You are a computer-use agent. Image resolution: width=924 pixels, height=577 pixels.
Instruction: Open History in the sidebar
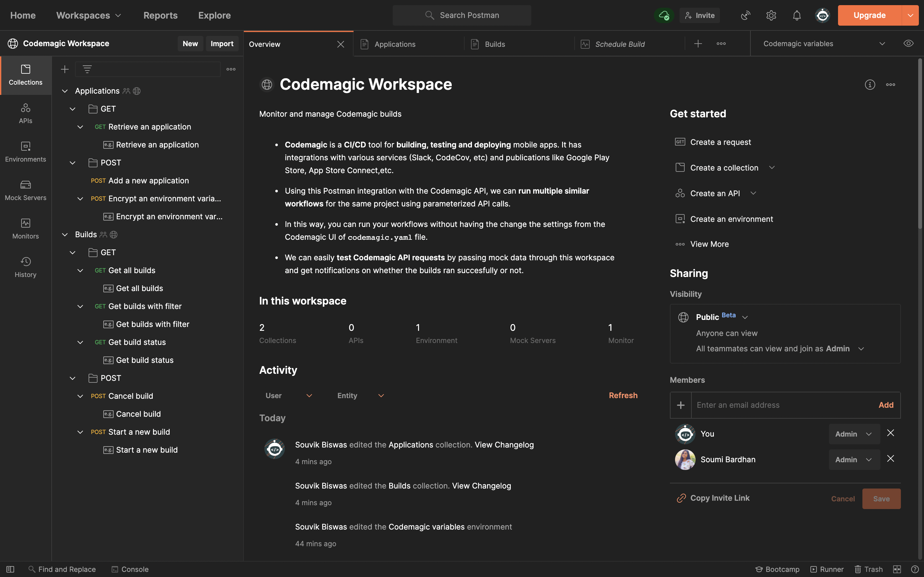pyautogui.click(x=25, y=267)
